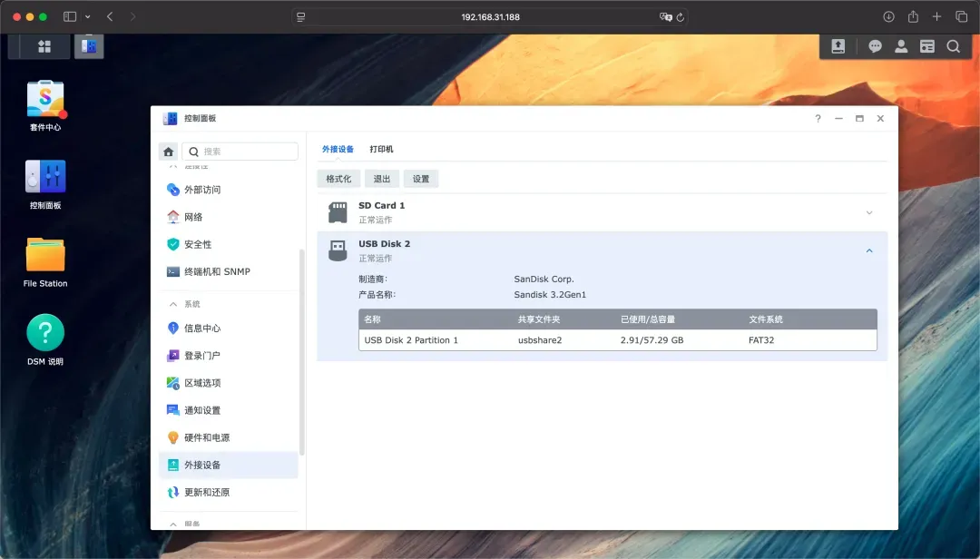The image size is (980, 559).
Task: Open 网络 settings in sidebar
Action: click(x=228, y=217)
